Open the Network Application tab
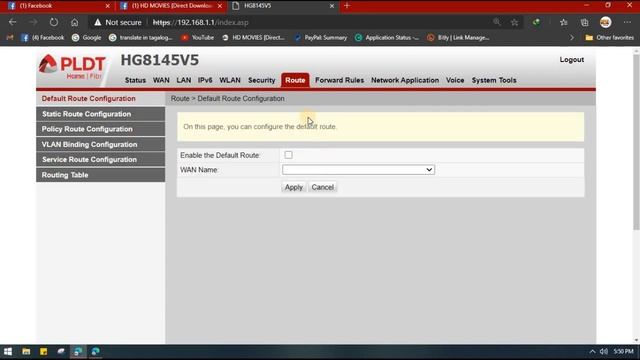The image size is (640, 360). [405, 80]
